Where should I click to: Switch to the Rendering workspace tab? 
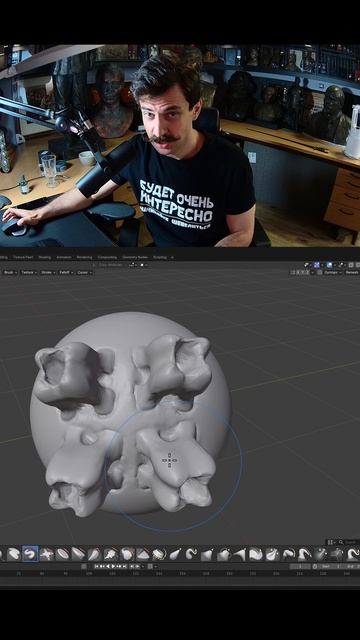tap(84, 258)
